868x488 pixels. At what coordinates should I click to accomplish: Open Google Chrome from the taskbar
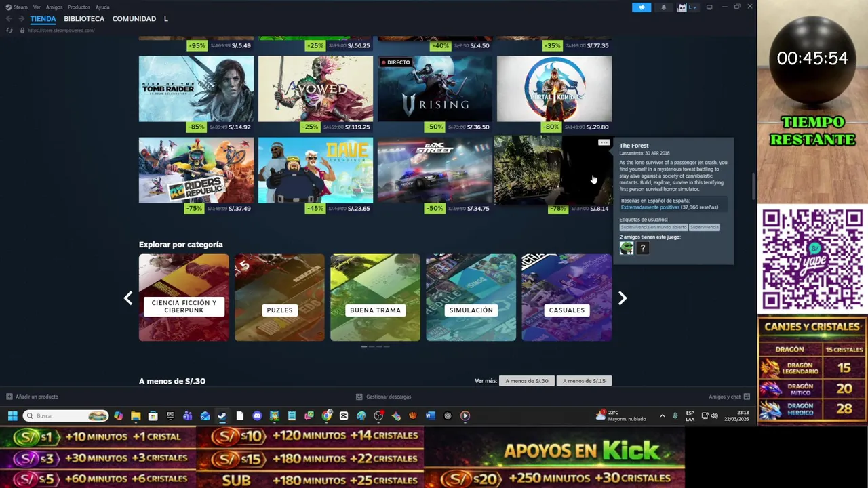[x=327, y=415]
